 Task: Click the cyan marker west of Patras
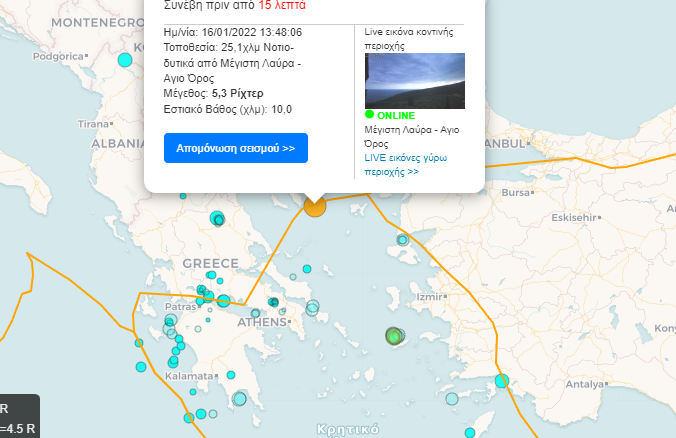pyautogui.click(x=170, y=321)
